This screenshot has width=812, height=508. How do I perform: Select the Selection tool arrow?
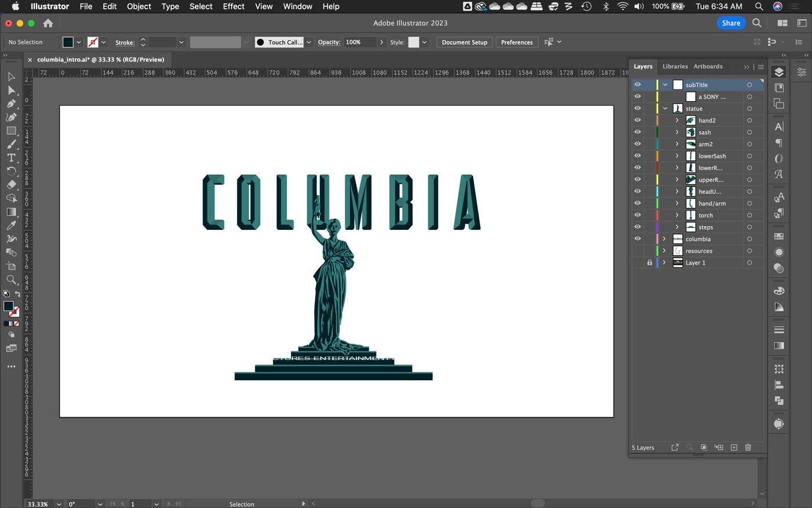point(11,77)
